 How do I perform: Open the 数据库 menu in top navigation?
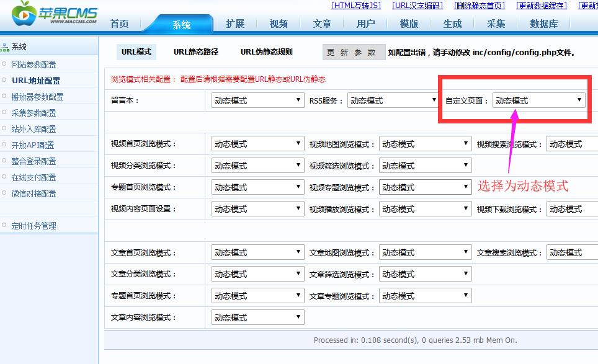(543, 24)
